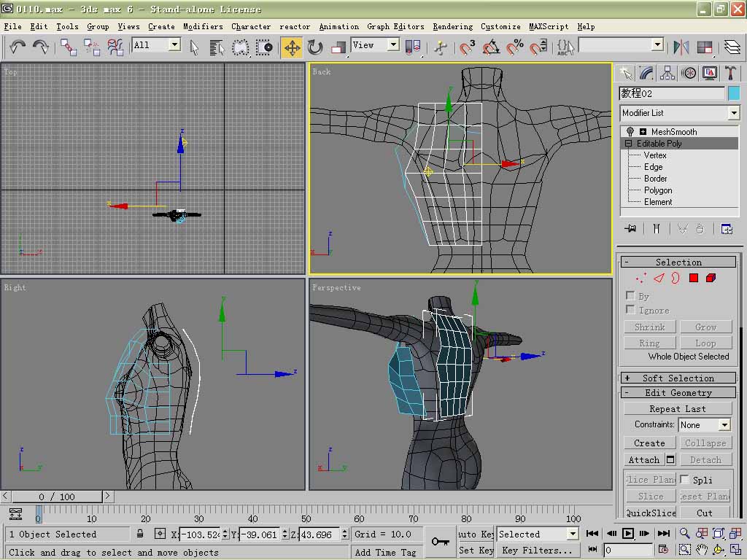747x560 pixels.
Task: Activate the Select and Move tool
Action: [292, 47]
